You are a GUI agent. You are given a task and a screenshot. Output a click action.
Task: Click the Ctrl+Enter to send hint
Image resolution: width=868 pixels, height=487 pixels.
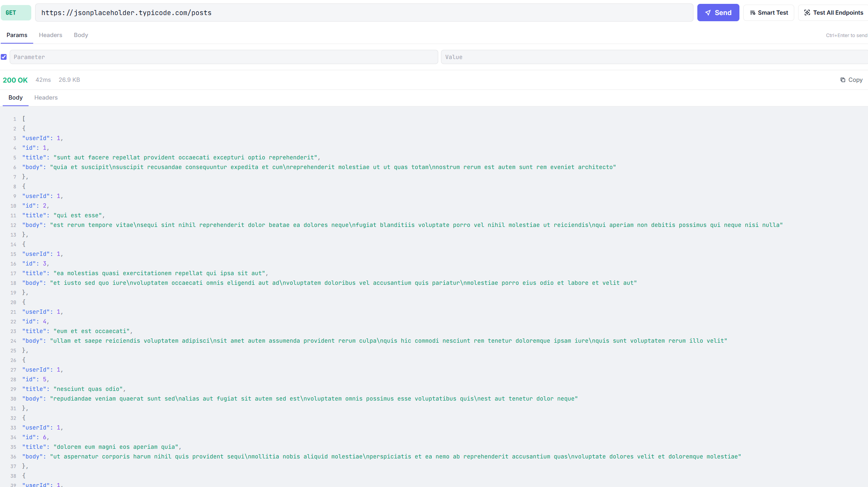point(847,36)
